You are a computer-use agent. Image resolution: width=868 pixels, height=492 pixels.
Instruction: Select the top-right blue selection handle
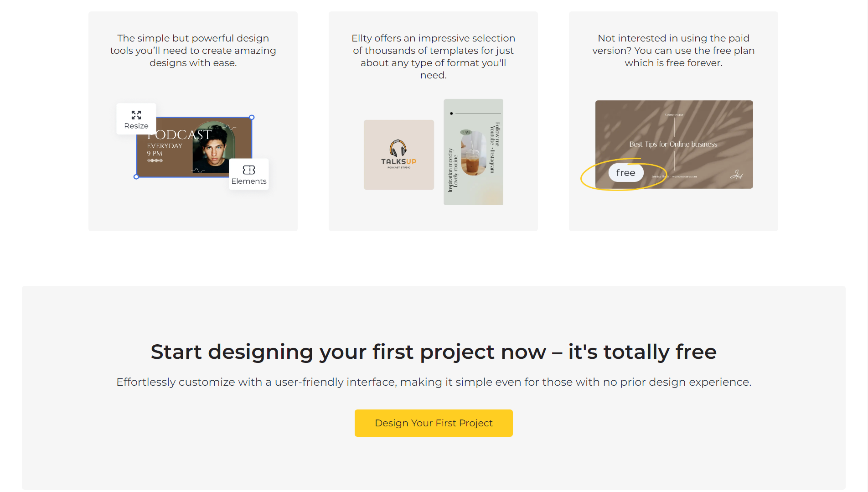coord(252,117)
